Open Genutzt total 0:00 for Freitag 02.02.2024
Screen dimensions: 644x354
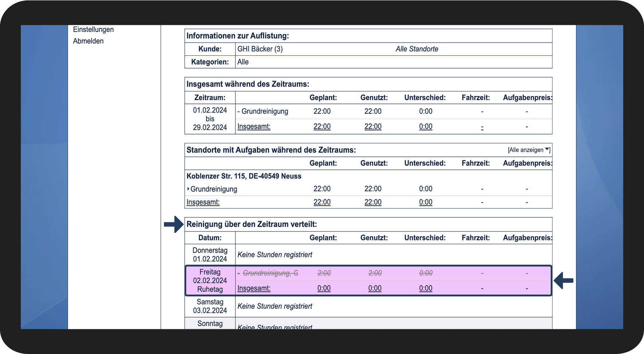[375, 288]
